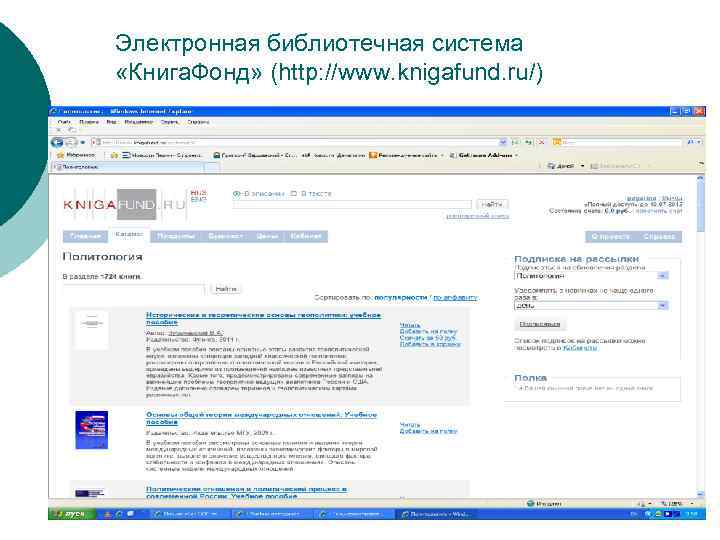This screenshot has width=720, height=540.
Task: Open the Правка menu
Action: point(89,122)
